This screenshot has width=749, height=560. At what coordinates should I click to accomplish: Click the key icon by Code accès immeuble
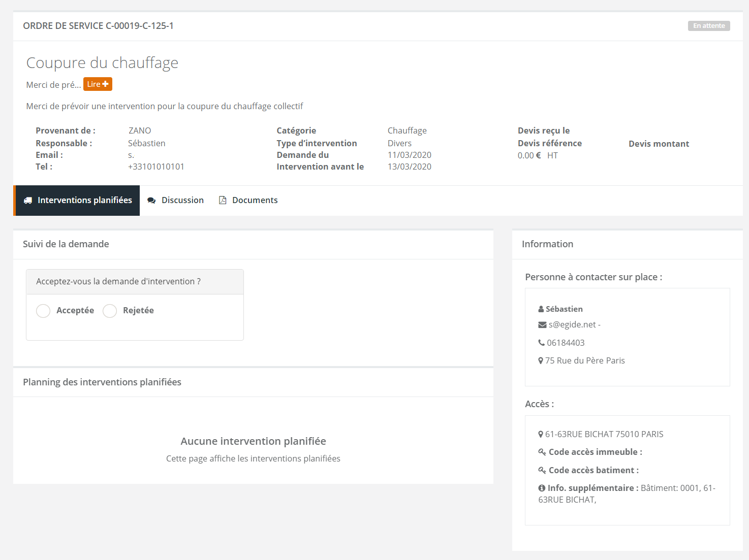click(542, 452)
